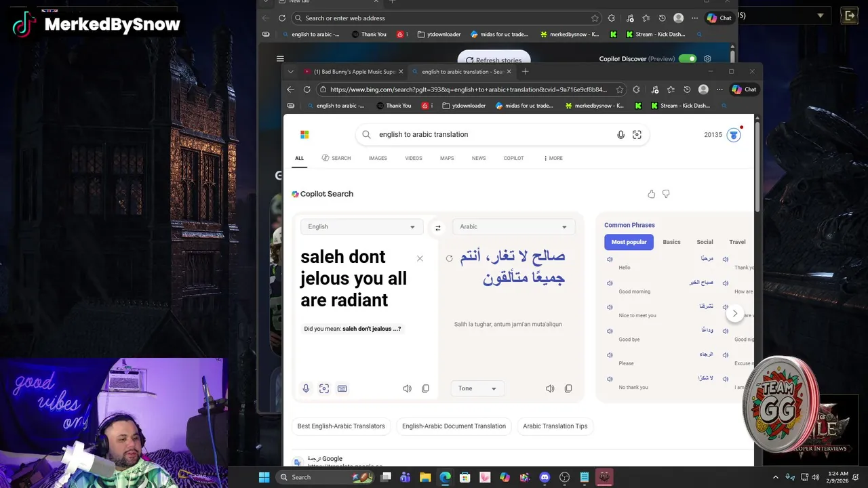
Task: Switch to the NEWS results tab
Action: [x=479, y=158]
